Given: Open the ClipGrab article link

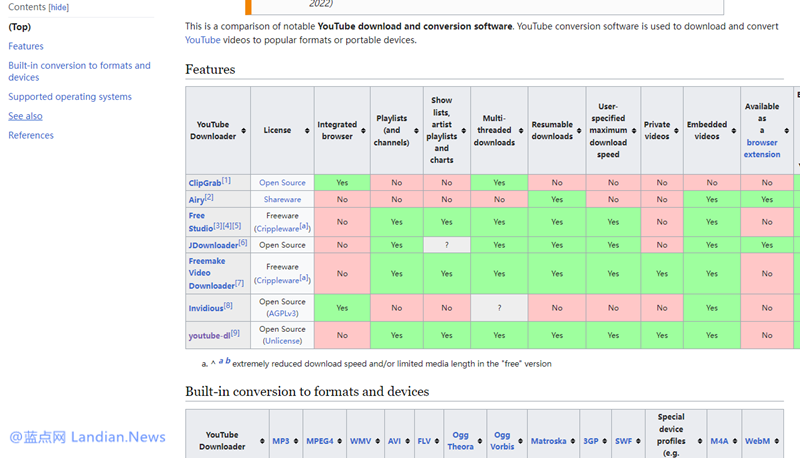Looking at the screenshot, I should tap(205, 183).
